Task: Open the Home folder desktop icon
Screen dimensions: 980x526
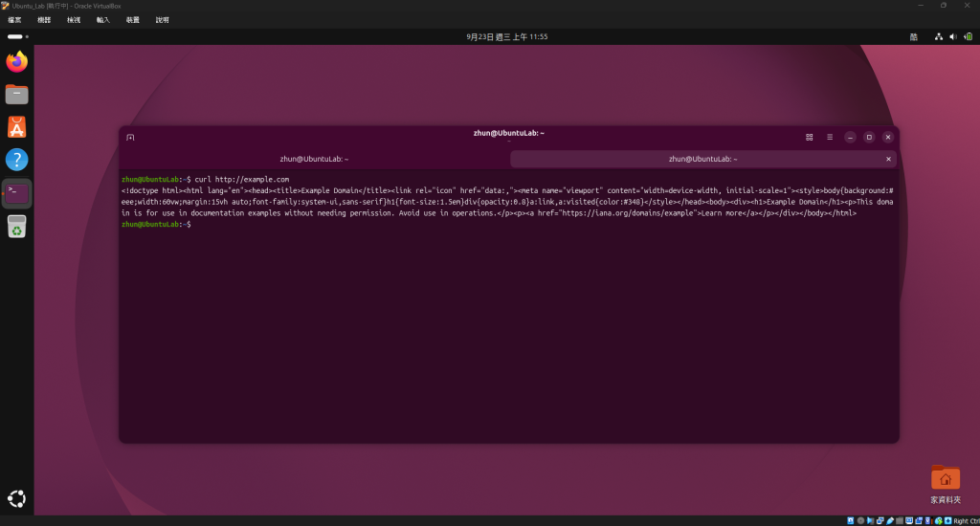Action: point(945,485)
